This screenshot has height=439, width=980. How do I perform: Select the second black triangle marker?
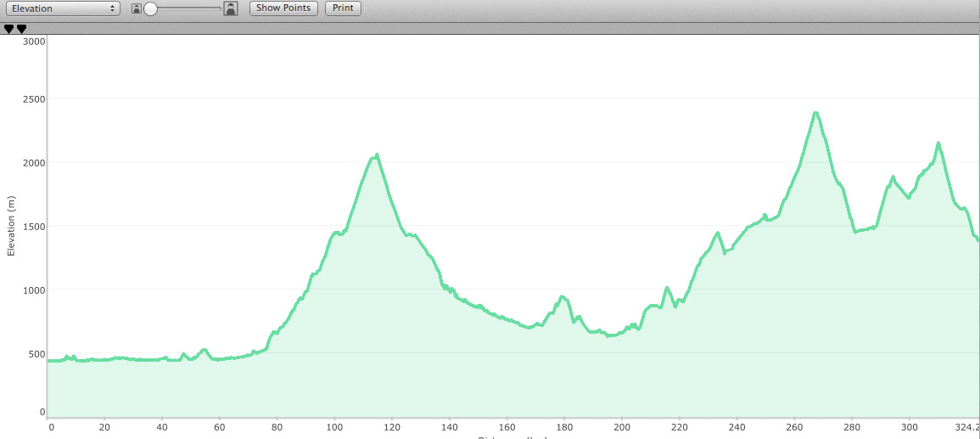point(22,29)
